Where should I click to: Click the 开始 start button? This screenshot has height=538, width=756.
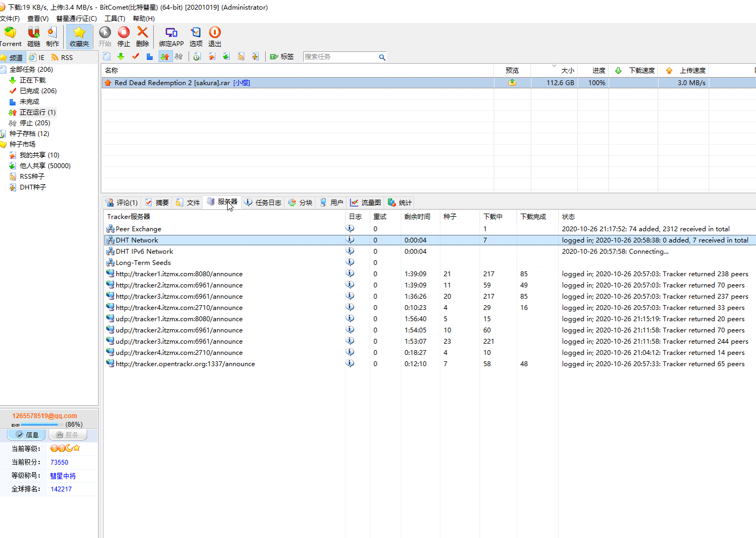(105, 36)
